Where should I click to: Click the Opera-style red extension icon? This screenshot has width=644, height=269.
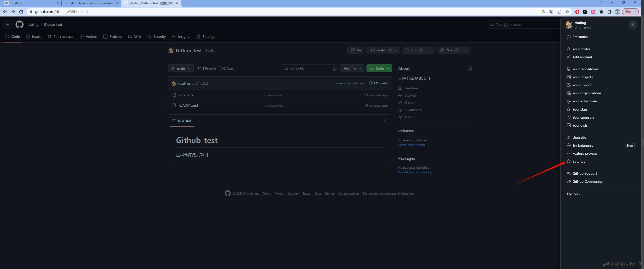coord(577,12)
